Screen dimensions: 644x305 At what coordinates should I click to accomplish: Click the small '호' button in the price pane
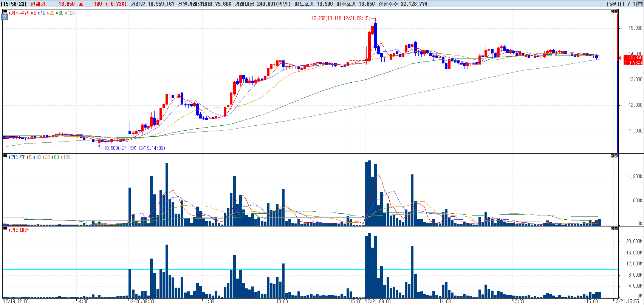click(5, 17)
